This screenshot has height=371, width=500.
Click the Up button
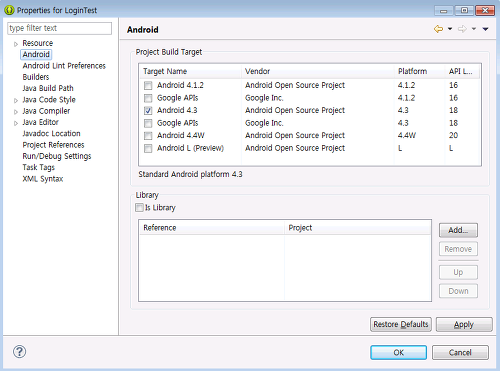point(458,272)
